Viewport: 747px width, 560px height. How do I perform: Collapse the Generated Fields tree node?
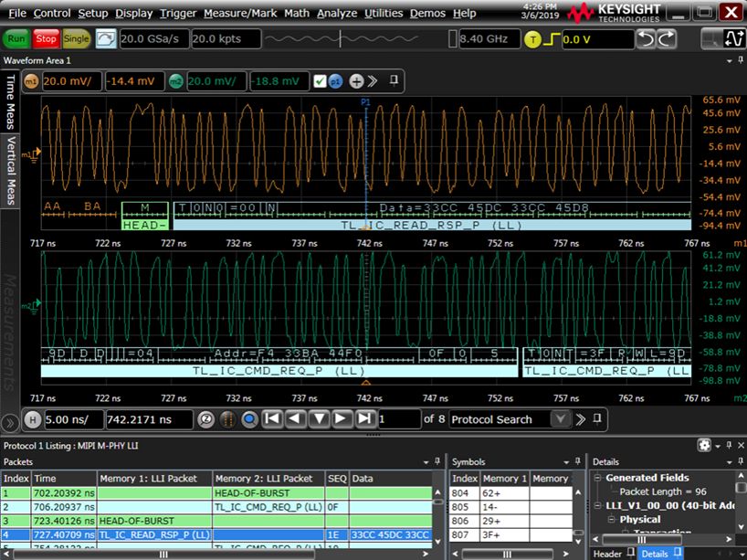coord(597,478)
